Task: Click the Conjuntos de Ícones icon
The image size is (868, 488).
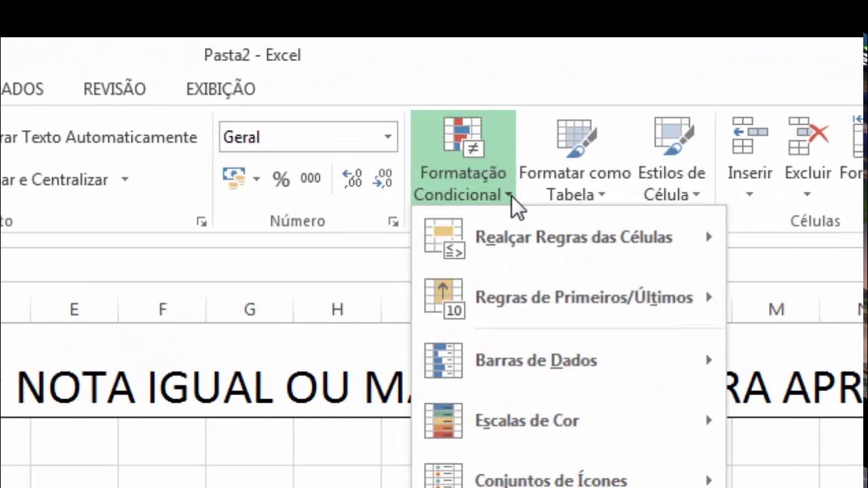Action: pos(443,476)
